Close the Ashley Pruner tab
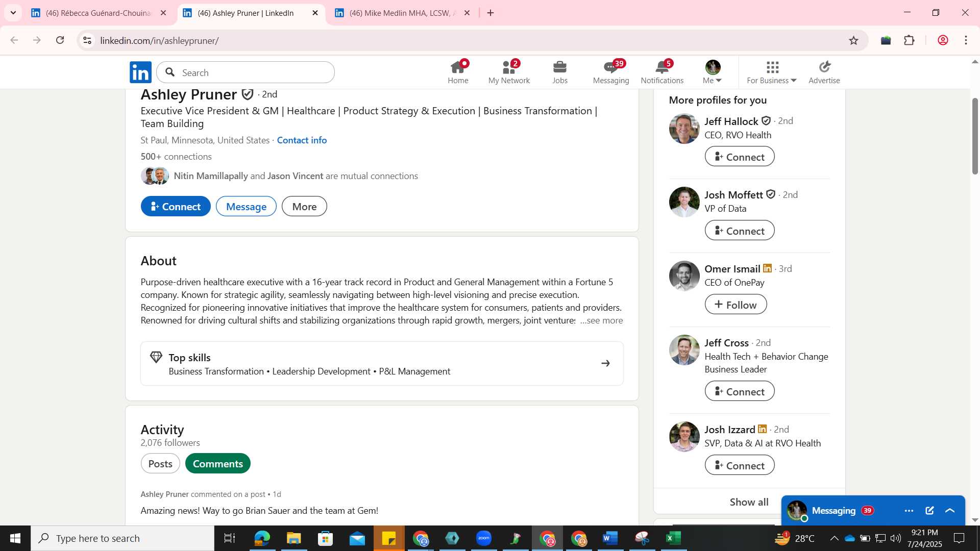 [315, 13]
